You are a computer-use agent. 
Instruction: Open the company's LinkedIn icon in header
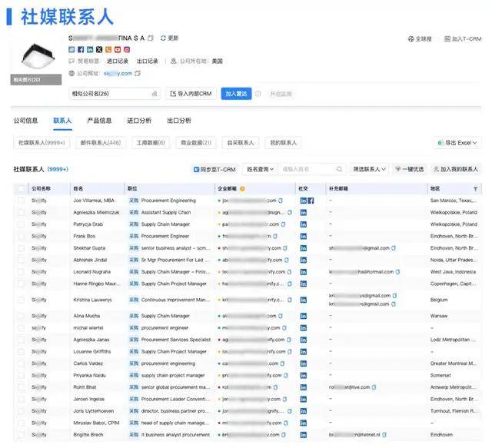(x=90, y=50)
